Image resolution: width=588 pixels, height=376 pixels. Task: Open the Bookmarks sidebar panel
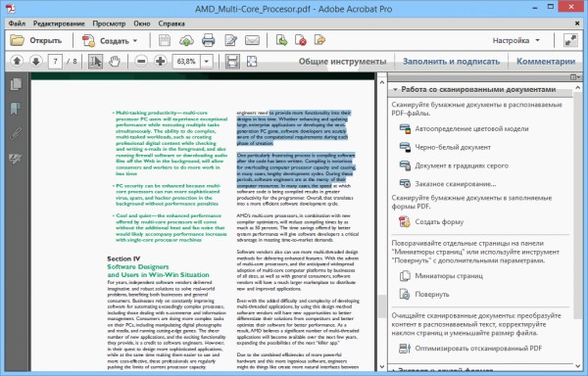tap(16, 109)
